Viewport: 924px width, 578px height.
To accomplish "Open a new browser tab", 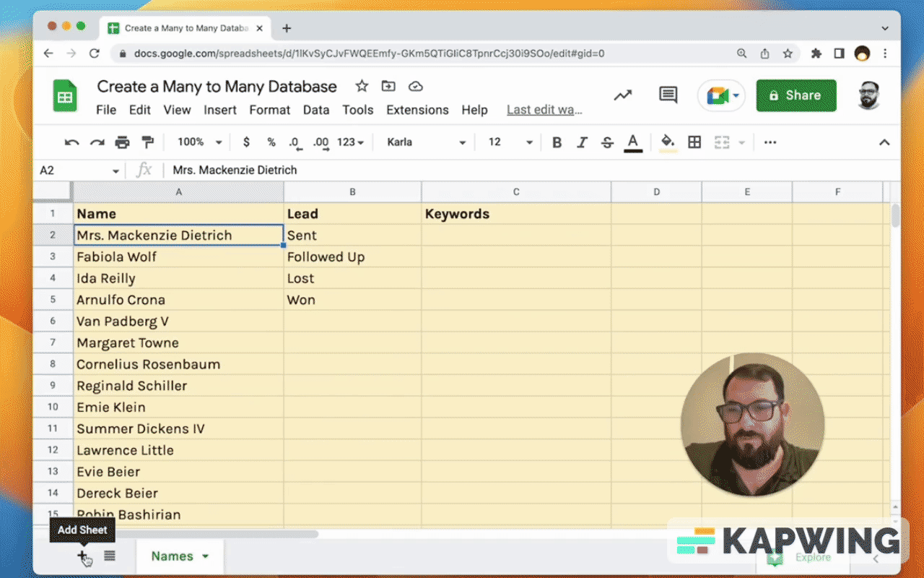I will click(x=287, y=28).
